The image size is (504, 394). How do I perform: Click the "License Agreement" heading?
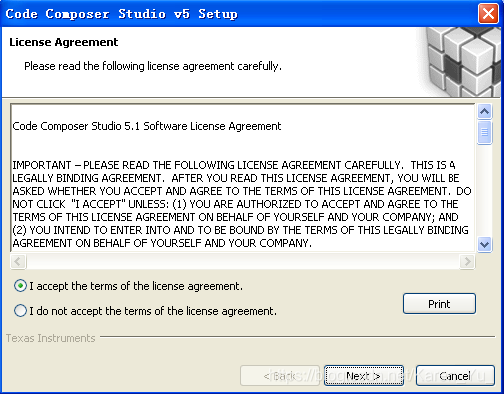pos(64,42)
